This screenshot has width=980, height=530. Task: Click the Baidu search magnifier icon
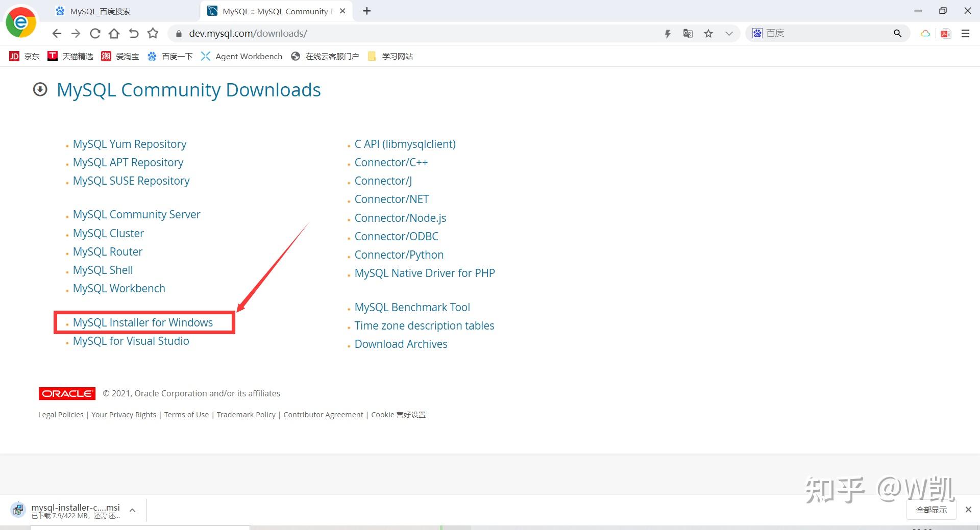(897, 34)
